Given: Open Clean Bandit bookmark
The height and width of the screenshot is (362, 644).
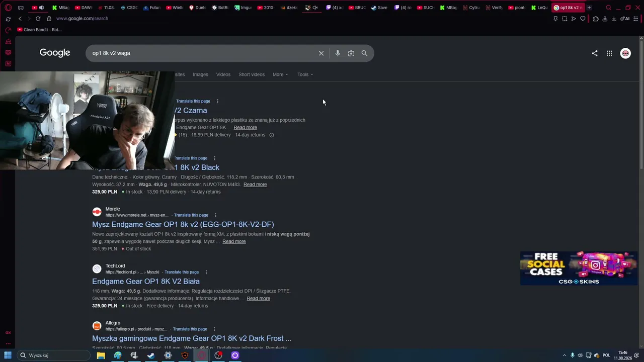Looking at the screenshot, I should [39, 30].
